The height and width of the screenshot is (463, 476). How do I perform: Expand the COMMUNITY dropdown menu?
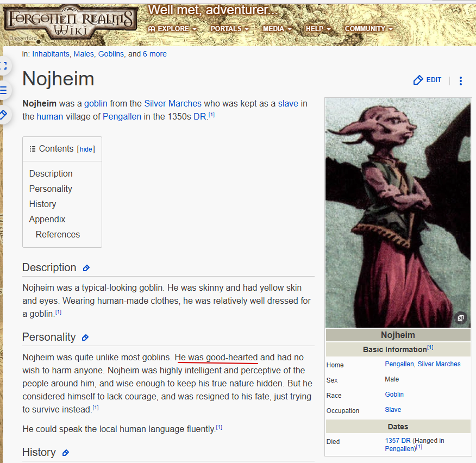pos(369,29)
